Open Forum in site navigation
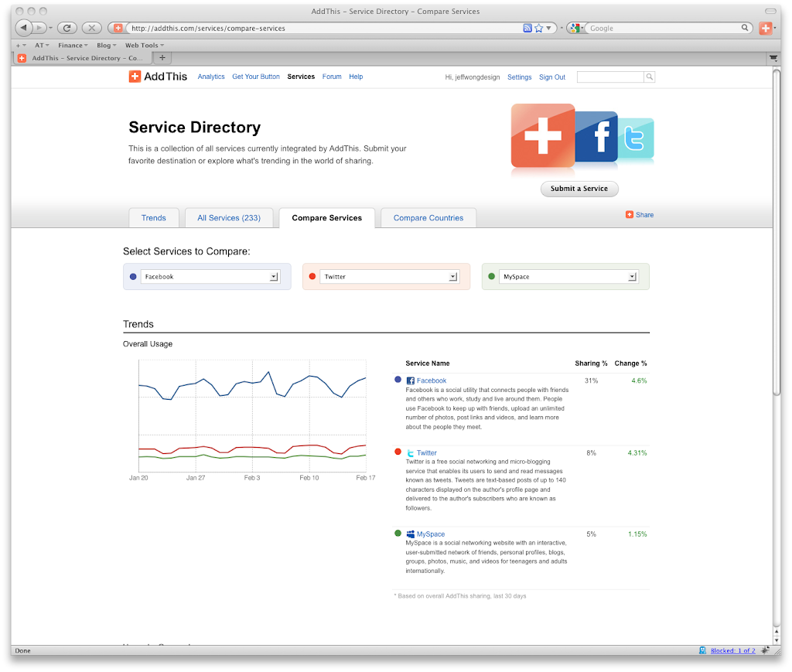Screen dimensions: 792x672 tap(332, 77)
